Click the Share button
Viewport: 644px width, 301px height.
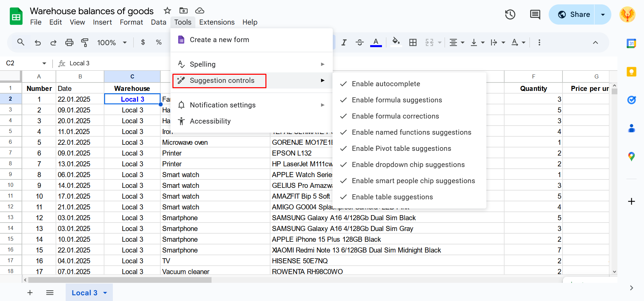(574, 14)
